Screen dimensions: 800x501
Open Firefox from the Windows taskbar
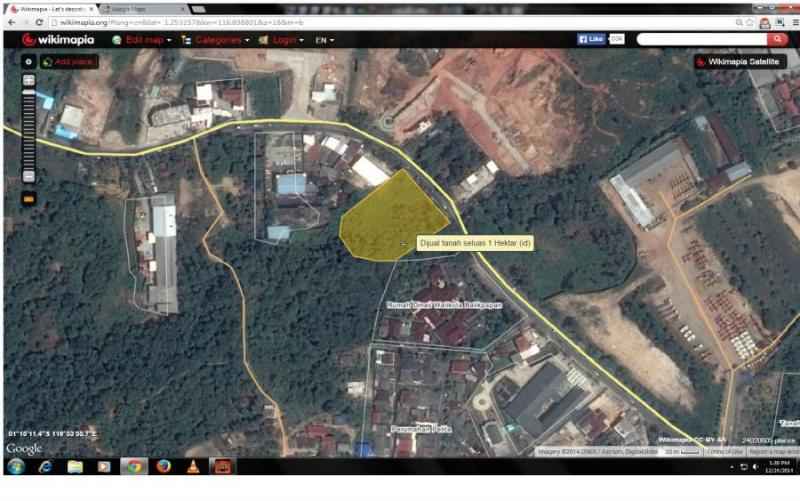pyautogui.click(x=163, y=466)
